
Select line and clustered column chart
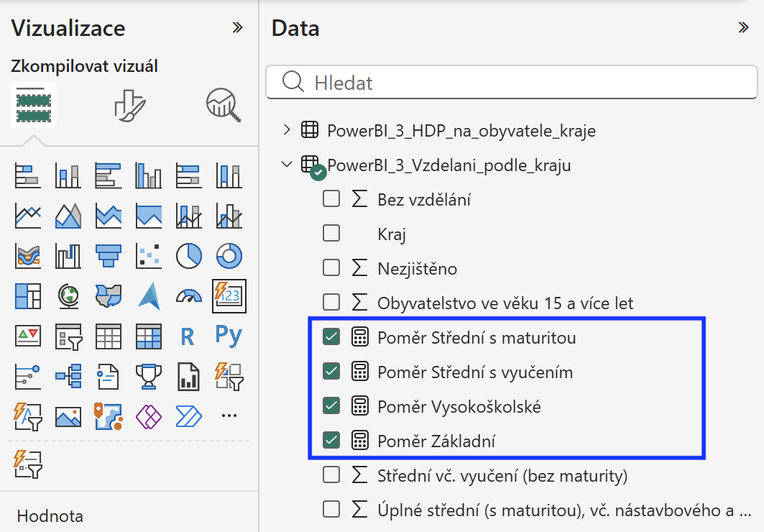coord(229,216)
